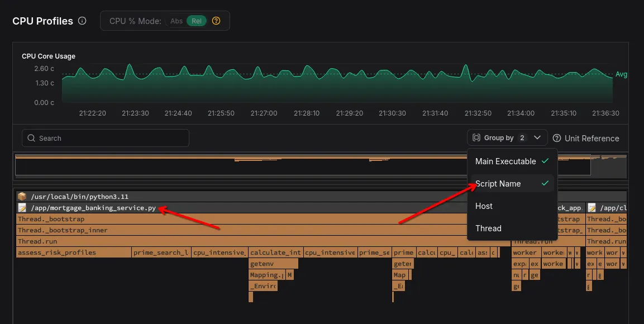Collapse the Group by dropdown chevron
The image size is (644, 324).
coord(537,137)
